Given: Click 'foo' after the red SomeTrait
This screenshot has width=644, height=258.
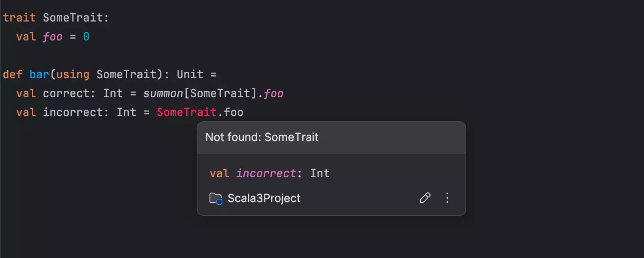Looking at the screenshot, I should 234,112.
